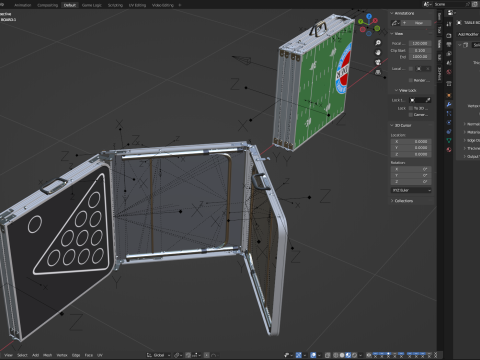The width and height of the screenshot is (480, 360).
Task: Collapse the 3D Cursor panel
Action: tap(401, 125)
